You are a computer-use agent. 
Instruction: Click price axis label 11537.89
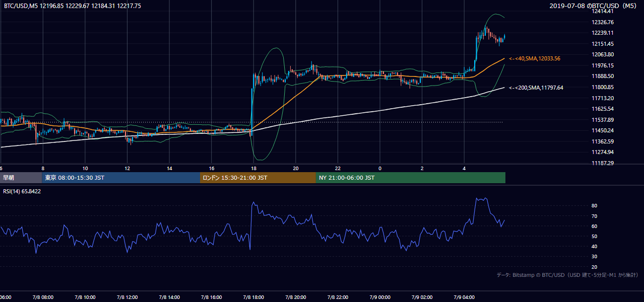pos(602,120)
